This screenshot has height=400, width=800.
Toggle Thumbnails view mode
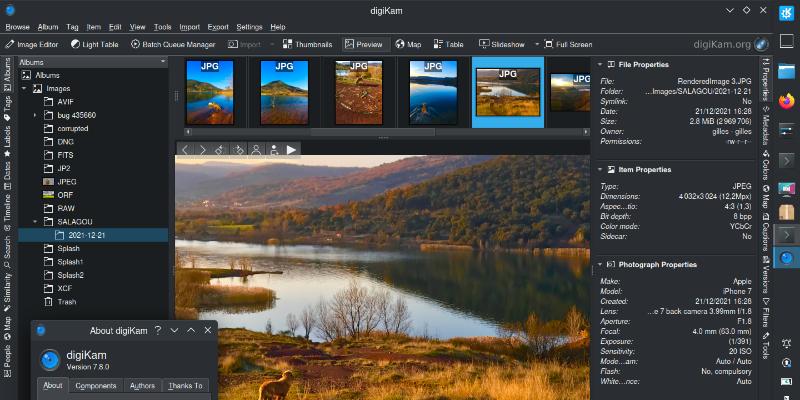(x=306, y=44)
